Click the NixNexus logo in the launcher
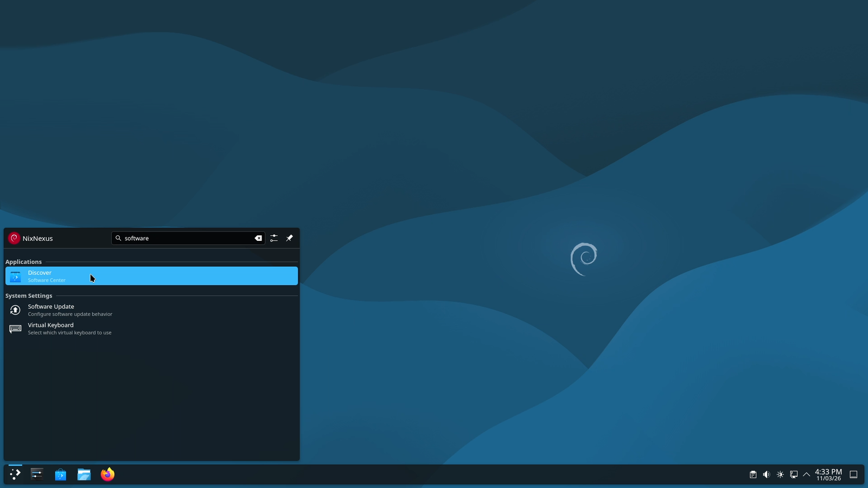This screenshot has height=488, width=868. point(14,238)
